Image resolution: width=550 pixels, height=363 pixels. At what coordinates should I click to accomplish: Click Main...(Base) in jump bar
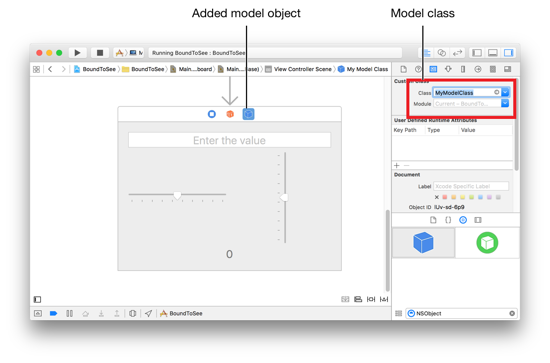click(239, 69)
